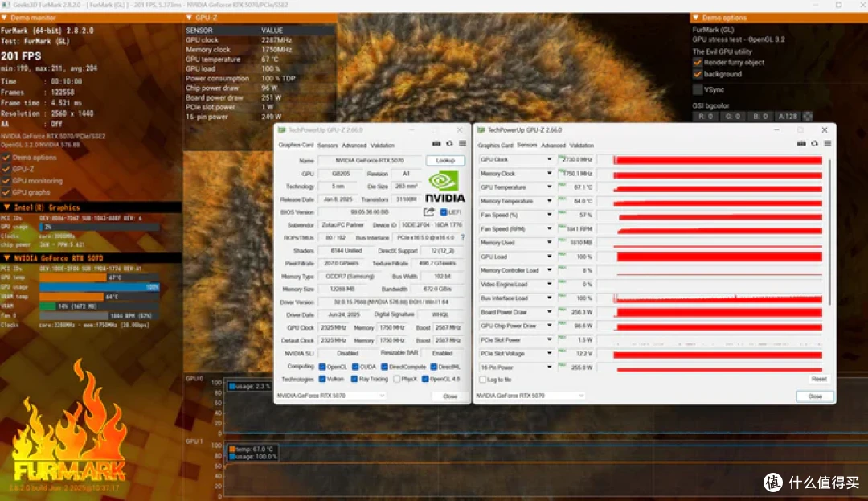Enable Log to file checkbox
The image size is (868, 501).
pyautogui.click(x=483, y=380)
